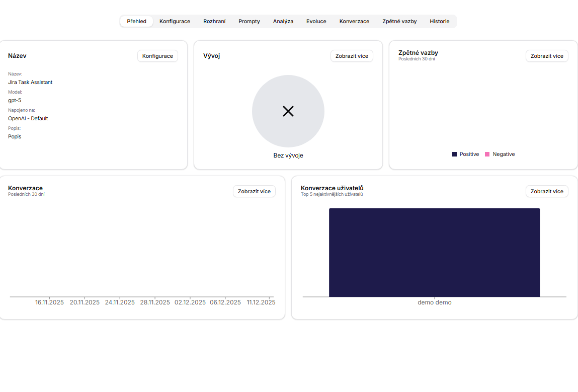Click the gpt-5 model label
Viewport: 578px width, 392px height.
tap(14, 100)
